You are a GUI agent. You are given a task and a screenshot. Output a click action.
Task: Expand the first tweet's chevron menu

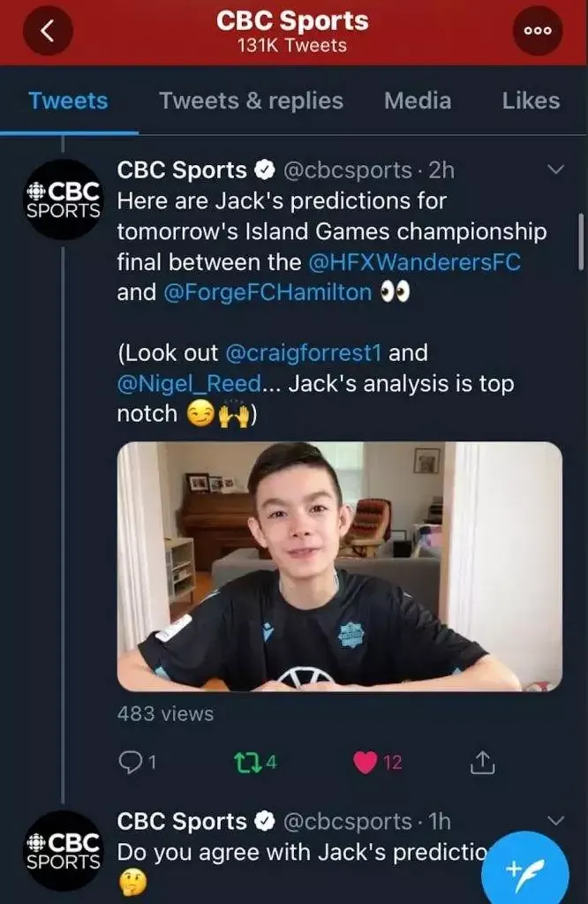coord(555,169)
